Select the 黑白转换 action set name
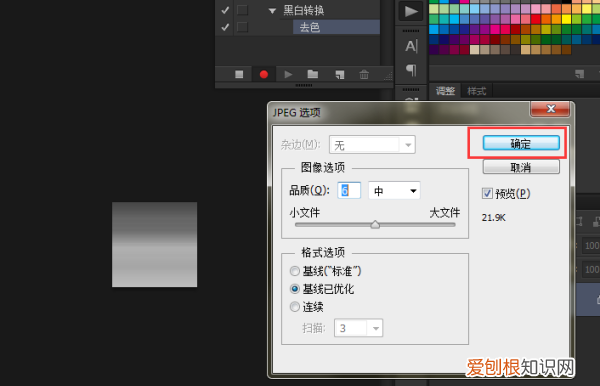The height and width of the screenshot is (386, 600). point(304,10)
